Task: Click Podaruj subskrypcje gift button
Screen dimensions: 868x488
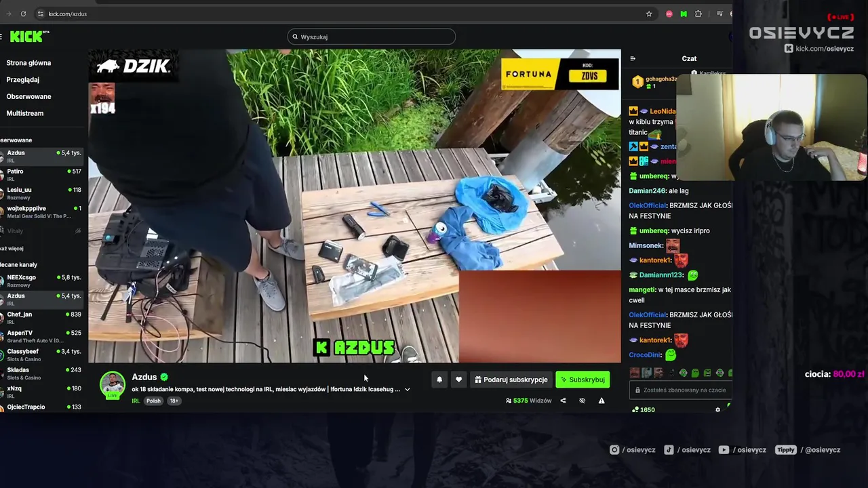Action: 511,380
